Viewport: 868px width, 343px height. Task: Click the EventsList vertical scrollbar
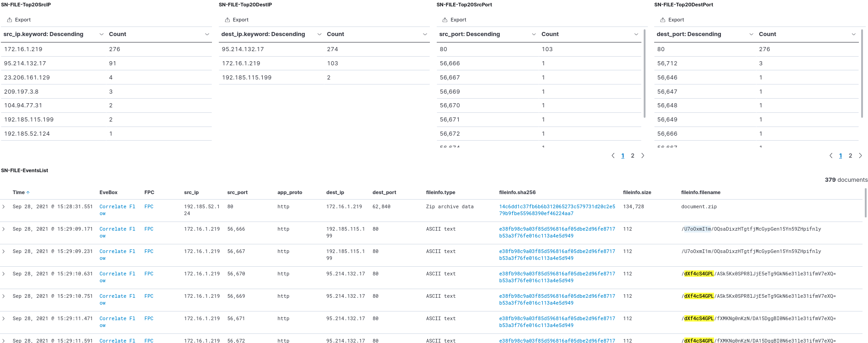[866, 203]
